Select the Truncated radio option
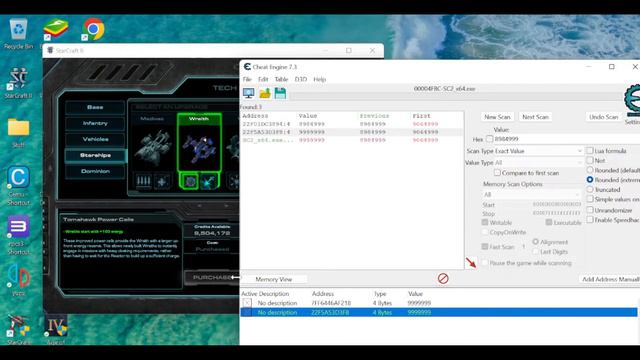The width and height of the screenshot is (640, 360). (590, 189)
